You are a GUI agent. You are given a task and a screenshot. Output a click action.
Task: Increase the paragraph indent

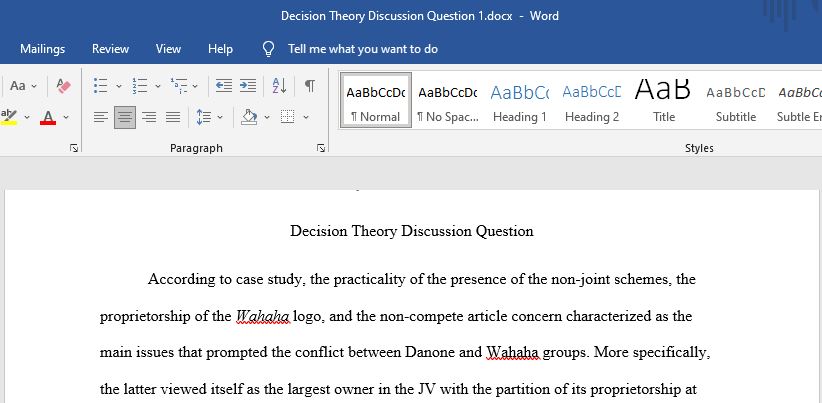pos(248,85)
